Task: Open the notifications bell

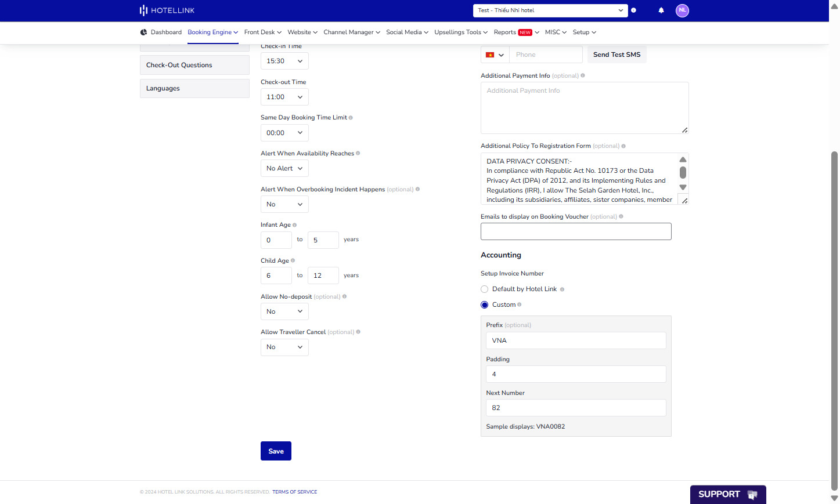Action: [661, 10]
